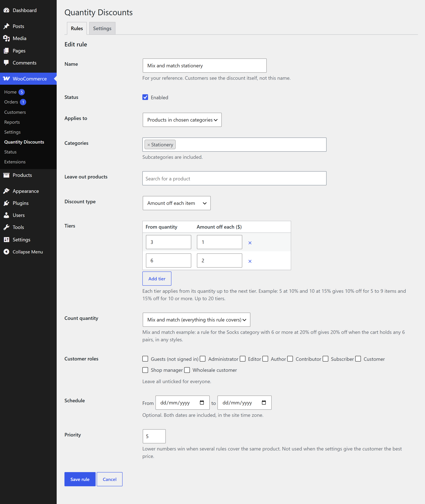Click the Appearance paintbrush icon
Viewport: 425px width, 504px height.
(x=7, y=191)
